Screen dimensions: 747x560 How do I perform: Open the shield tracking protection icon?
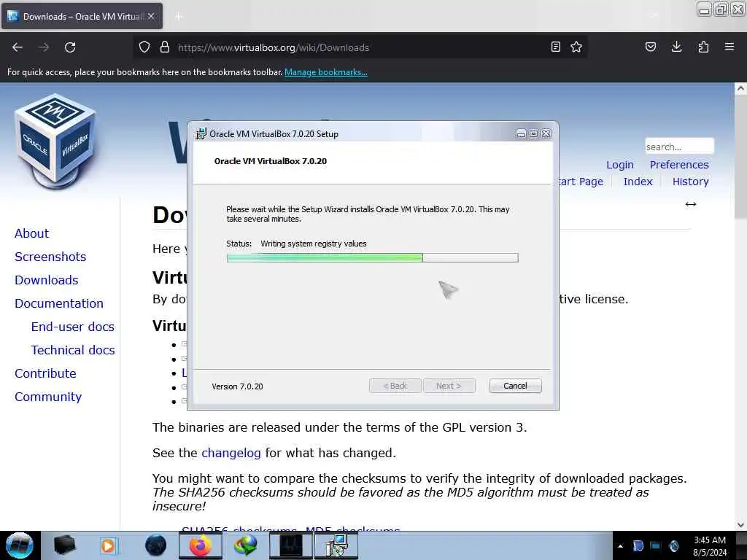(144, 47)
